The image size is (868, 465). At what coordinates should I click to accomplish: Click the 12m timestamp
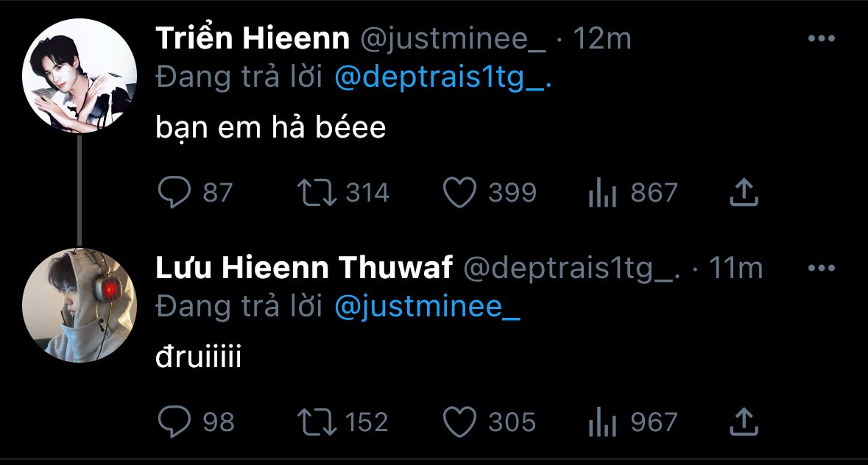click(601, 40)
